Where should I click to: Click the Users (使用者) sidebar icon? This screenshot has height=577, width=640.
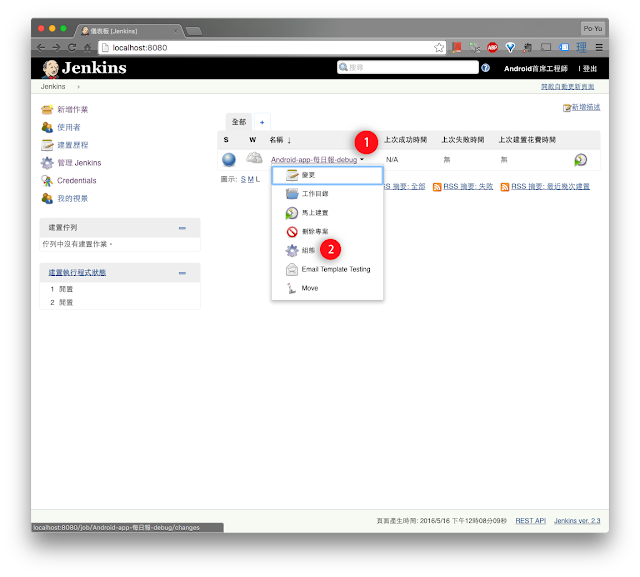coord(47,127)
